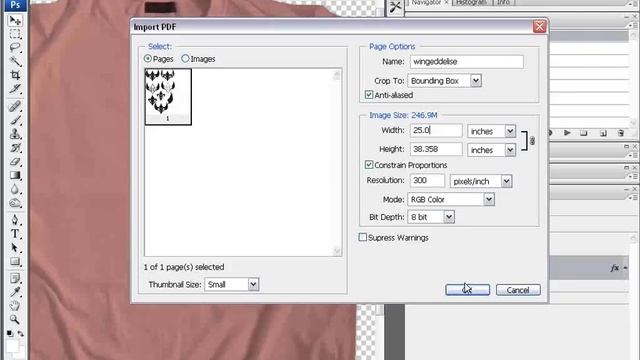Select the History Brush tool
This screenshot has height=360, width=640.
[x=15, y=148]
